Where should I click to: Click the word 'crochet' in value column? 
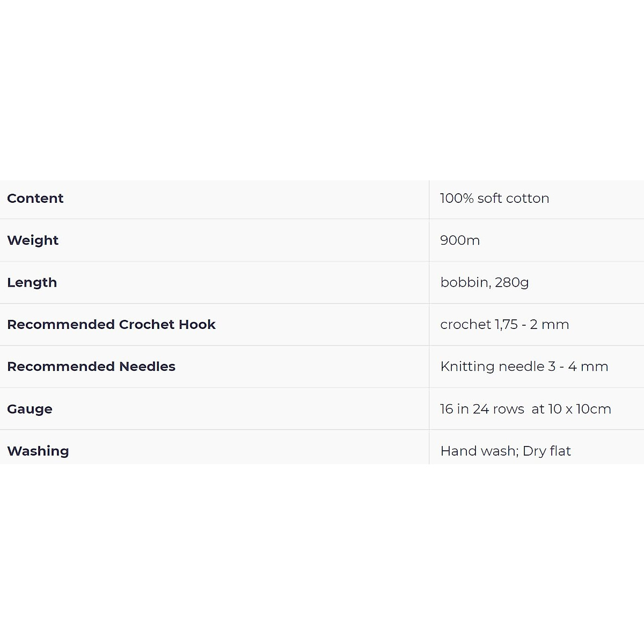click(x=465, y=325)
